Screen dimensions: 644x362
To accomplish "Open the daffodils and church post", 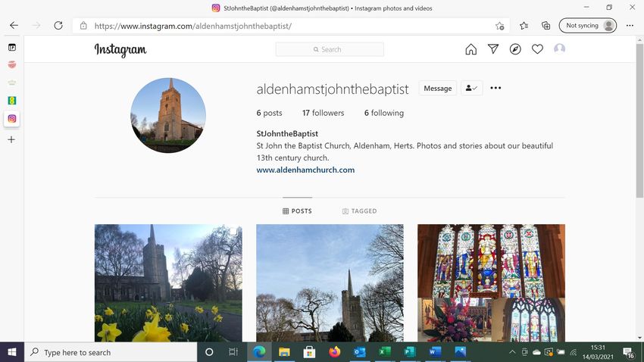I will 168,282.
